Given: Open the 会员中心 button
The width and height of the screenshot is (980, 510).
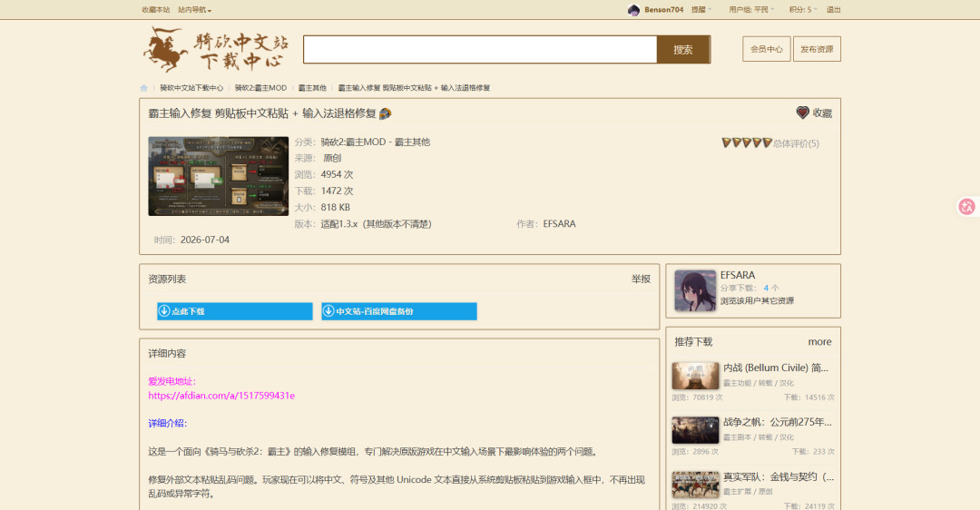Looking at the screenshot, I should point(766,49).
